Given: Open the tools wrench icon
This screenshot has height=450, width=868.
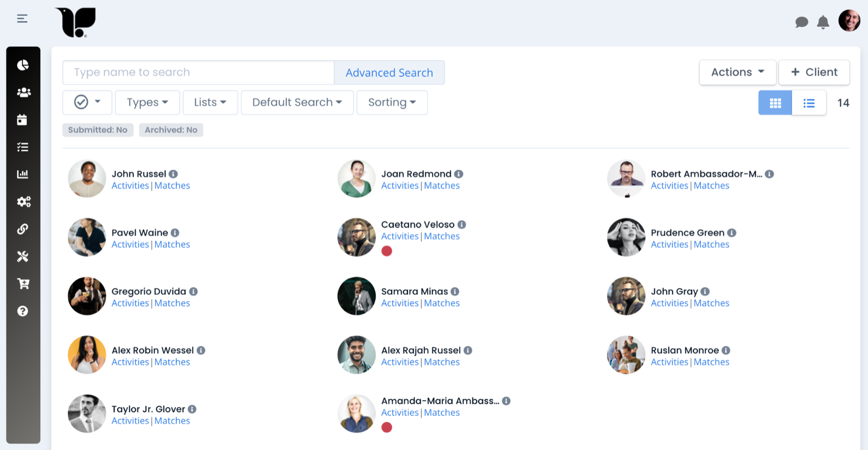Looking at the screenshot, I should [22, 256].
